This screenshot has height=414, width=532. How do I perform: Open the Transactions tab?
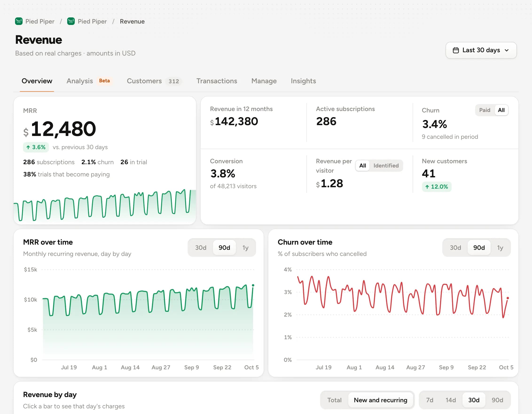click(x=217, y=81)
